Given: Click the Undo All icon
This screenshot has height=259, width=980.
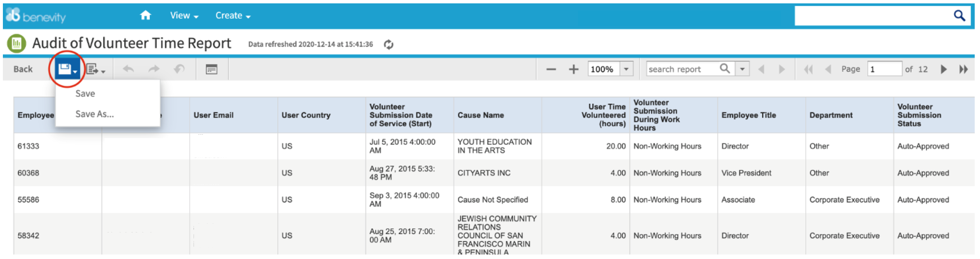Looking at the screenshot, I should tap(179, 69).
